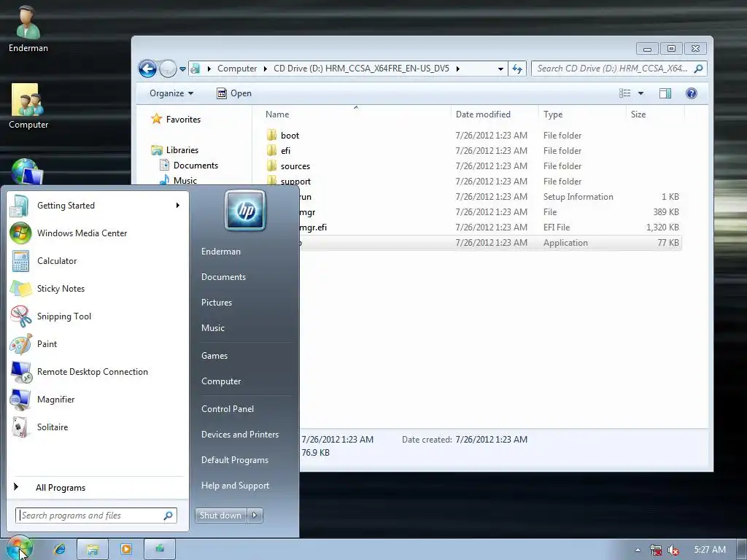The image size is (747, 560).
Task: Select the 1,320 KB EFI File row
Action: pyautogui.click(x=491, y=227)
